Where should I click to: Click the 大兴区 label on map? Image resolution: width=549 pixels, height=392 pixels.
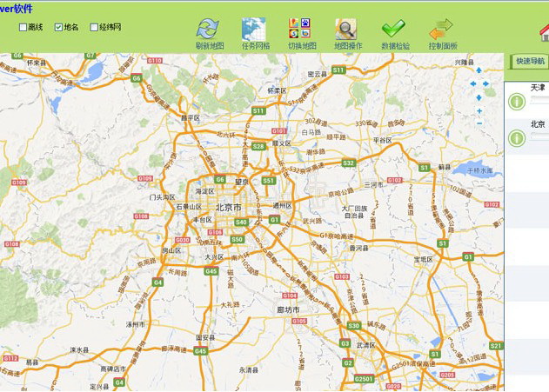tap(214, 257)
